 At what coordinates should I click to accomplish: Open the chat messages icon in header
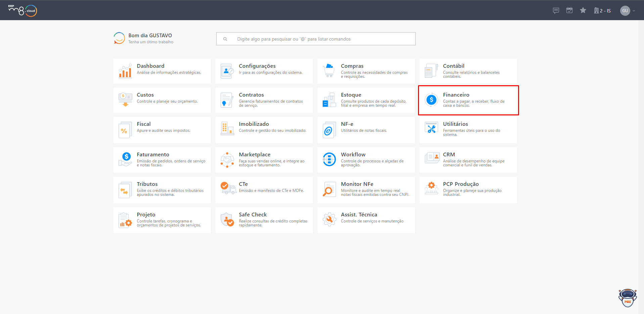click(x=556, y=10)
